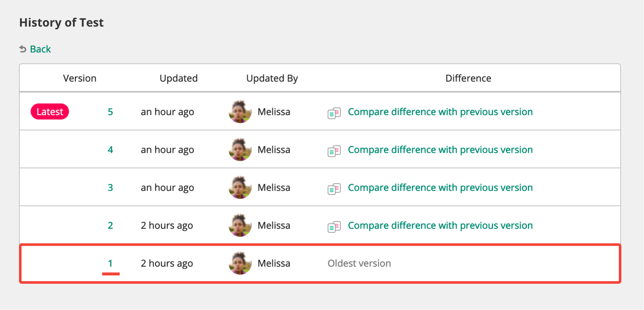Compare version 3 with previous version
The width and height of the screenshot is (644, 310).
(x=440, y=188)
